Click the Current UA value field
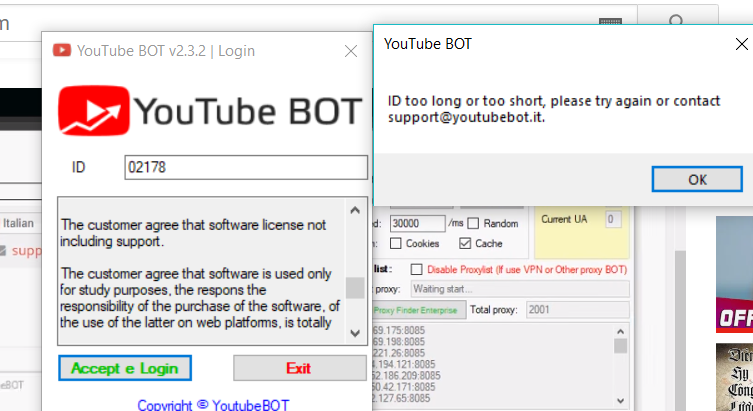 (613, 219)
